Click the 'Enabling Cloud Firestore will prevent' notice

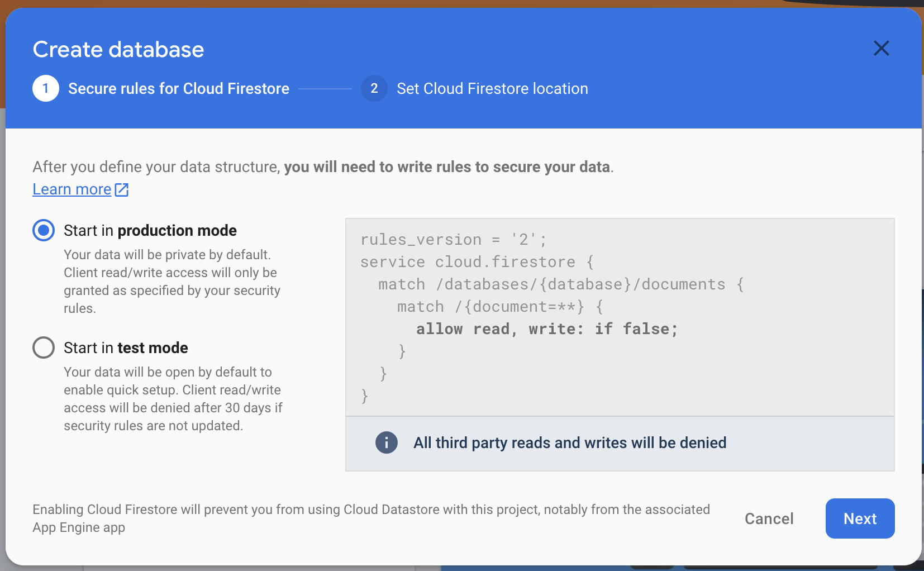coord(371,518)
